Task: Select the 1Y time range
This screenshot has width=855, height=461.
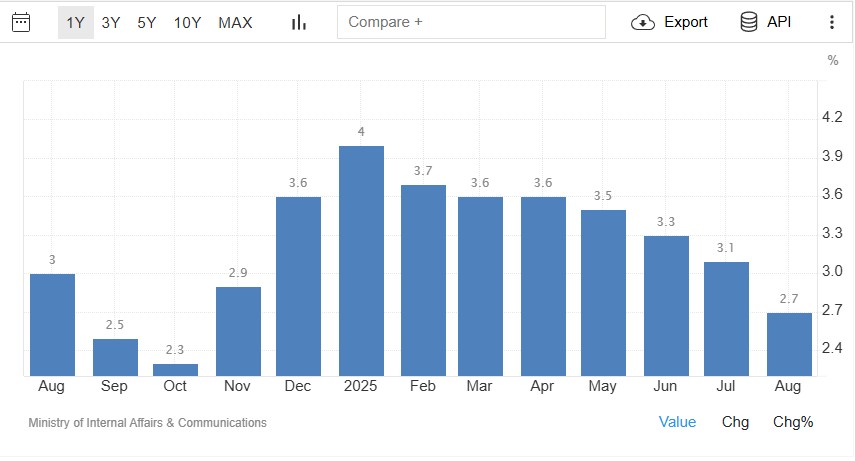Action: [x=75, y=22]
